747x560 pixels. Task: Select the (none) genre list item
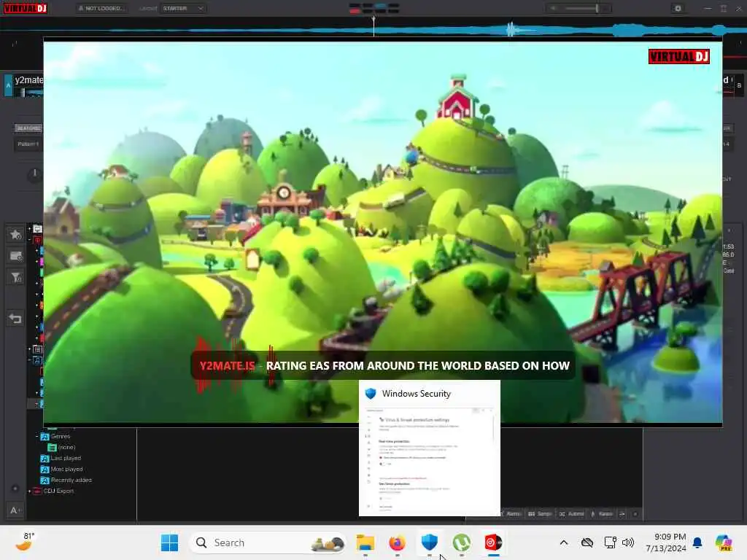(66, 447)
